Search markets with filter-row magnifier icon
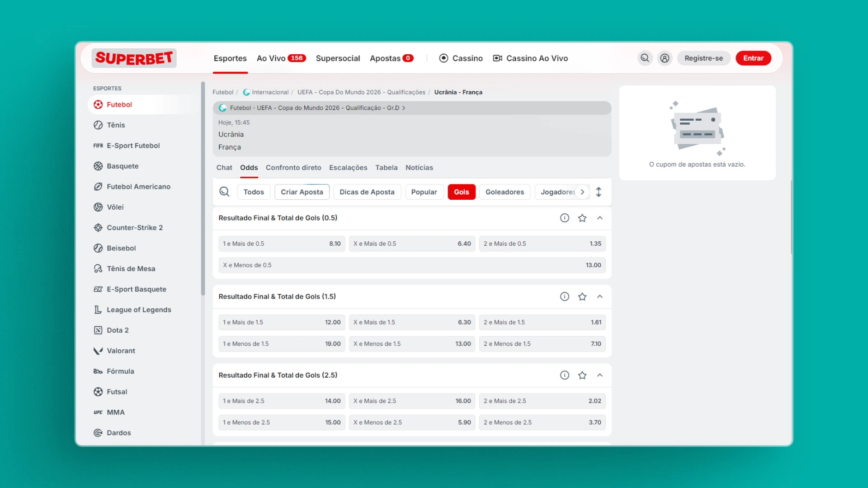This screenshot has width=868, height=488. 224,192
